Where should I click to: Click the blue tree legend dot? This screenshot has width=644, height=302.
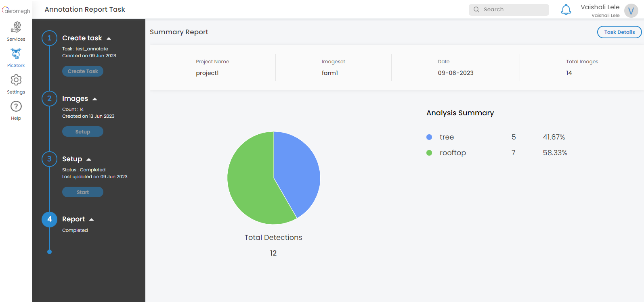coord(429,137)
